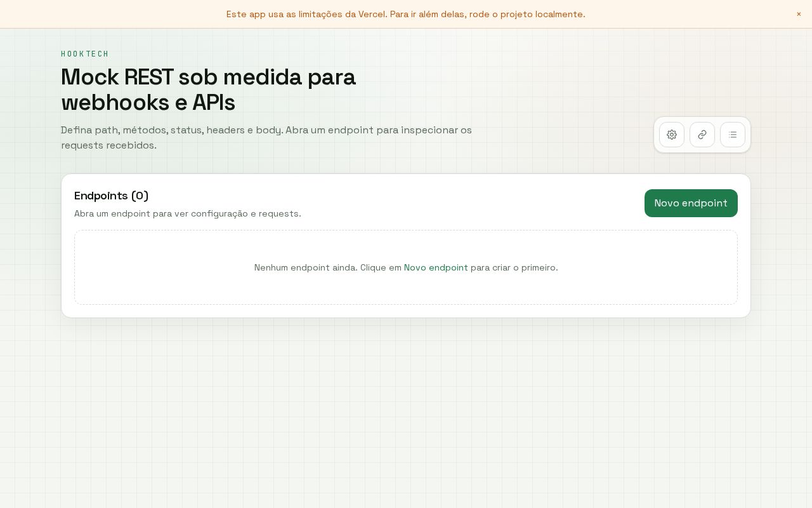Click the 'Defina path, métodos, status' description
This screenshot has height=508, width=812.
266,137
